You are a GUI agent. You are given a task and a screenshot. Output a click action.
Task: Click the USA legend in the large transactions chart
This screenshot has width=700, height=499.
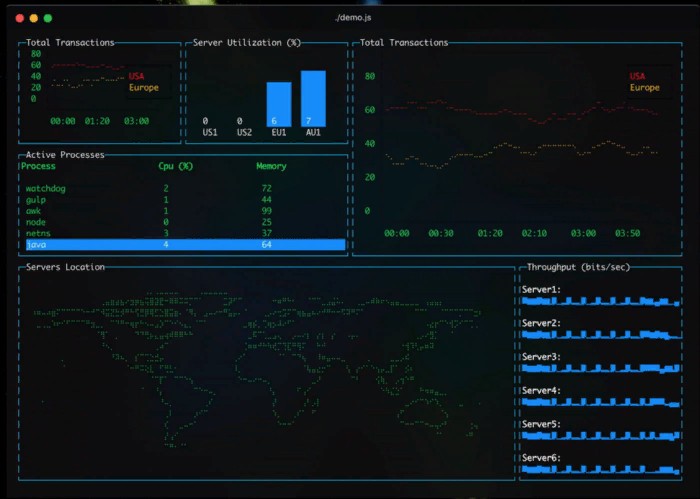(638, 76)
